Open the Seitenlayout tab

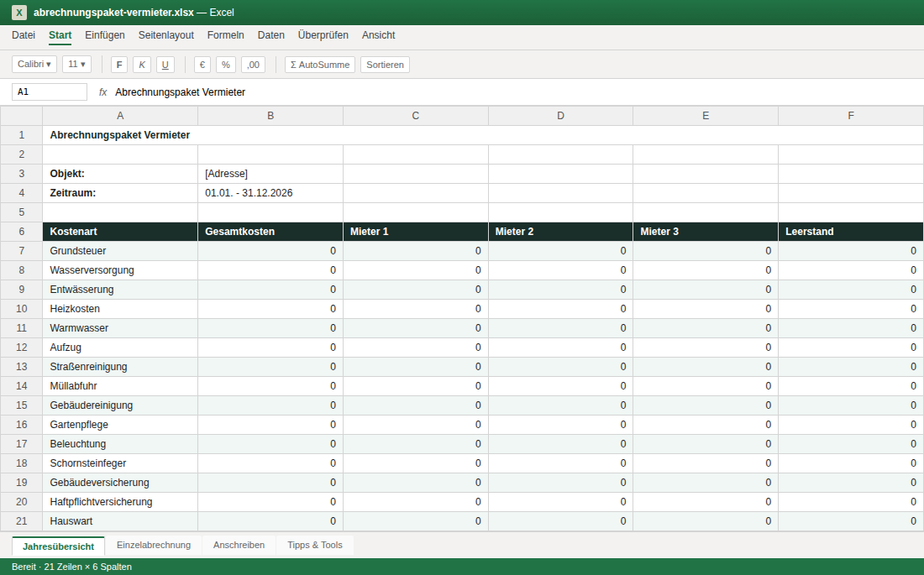(x=166, y=35)
